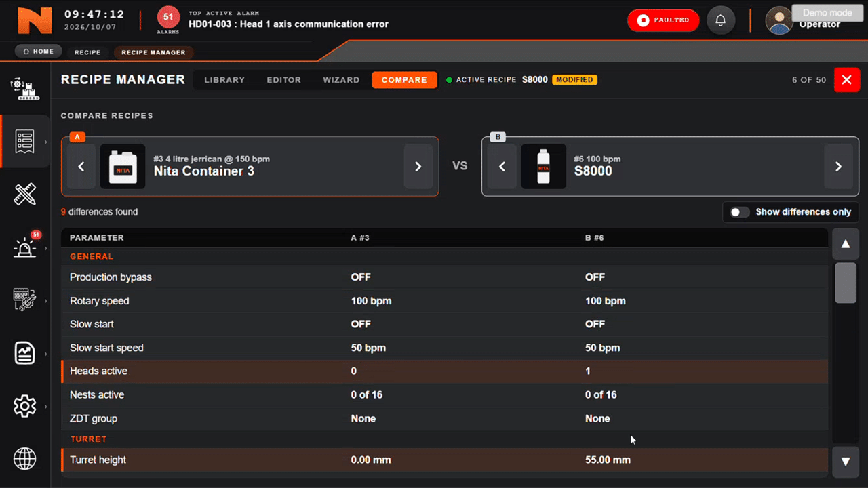Click the Slow start speed parameter row
Screen dimensions: 868x488
(444, 348)
